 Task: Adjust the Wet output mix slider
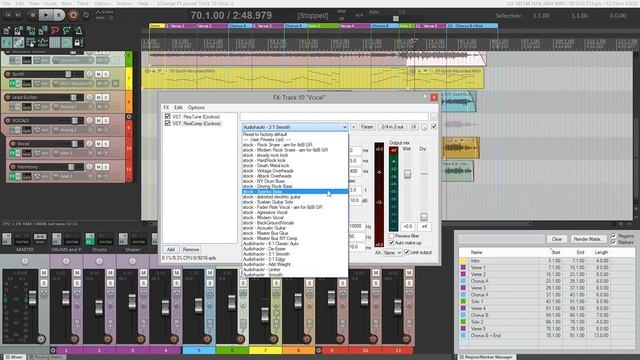[407, 174]
